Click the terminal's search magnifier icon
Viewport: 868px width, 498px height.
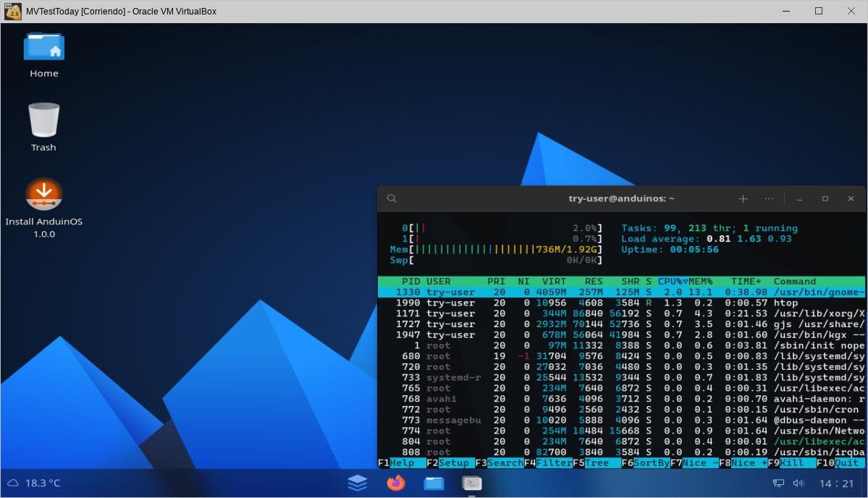pos(392,198)
